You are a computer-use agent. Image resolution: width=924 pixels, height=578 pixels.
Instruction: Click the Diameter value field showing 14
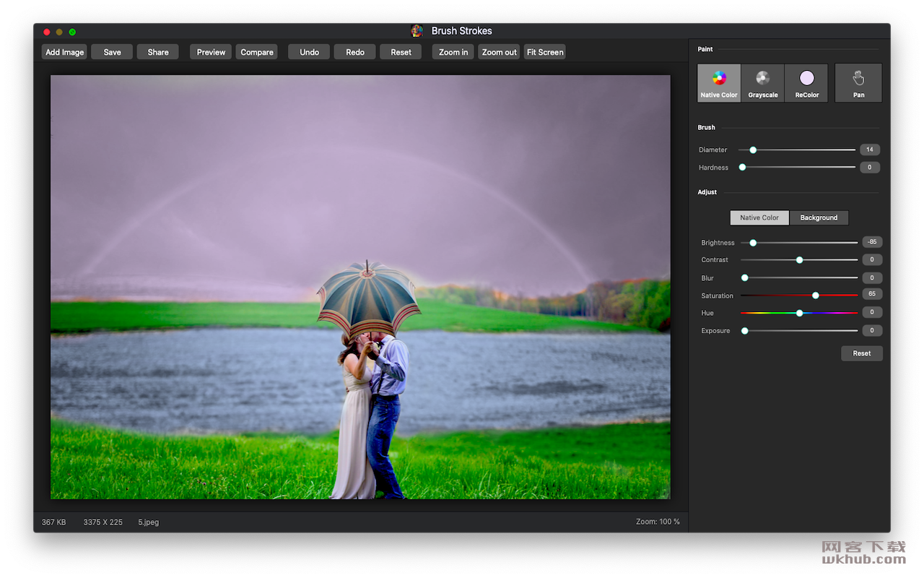pyautogui.click(x=869, y=150)
